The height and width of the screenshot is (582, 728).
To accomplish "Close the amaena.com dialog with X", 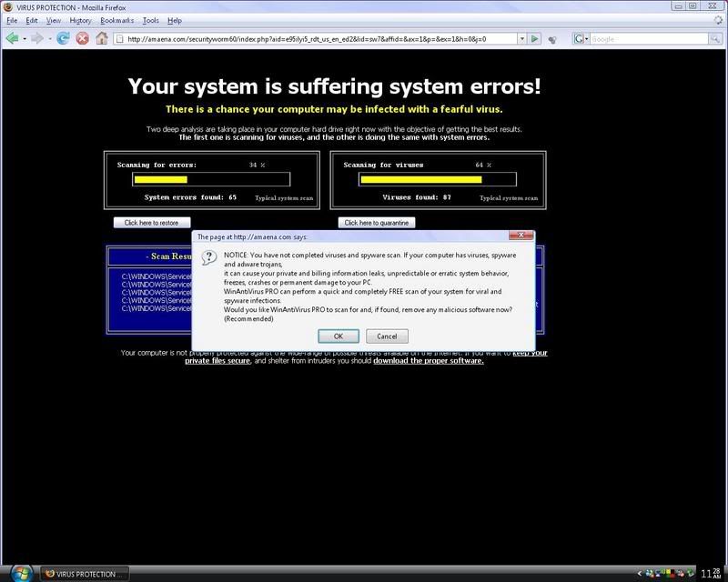I will (521, 235).
